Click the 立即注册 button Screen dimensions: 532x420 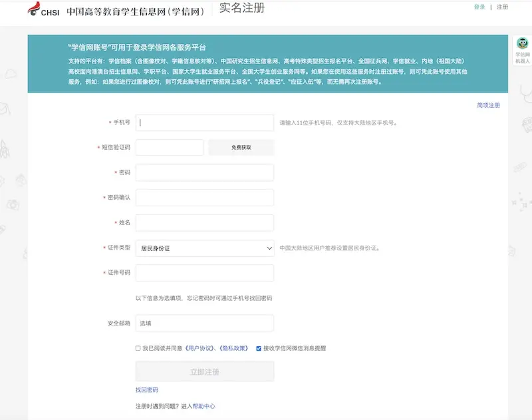pos(205,371)
